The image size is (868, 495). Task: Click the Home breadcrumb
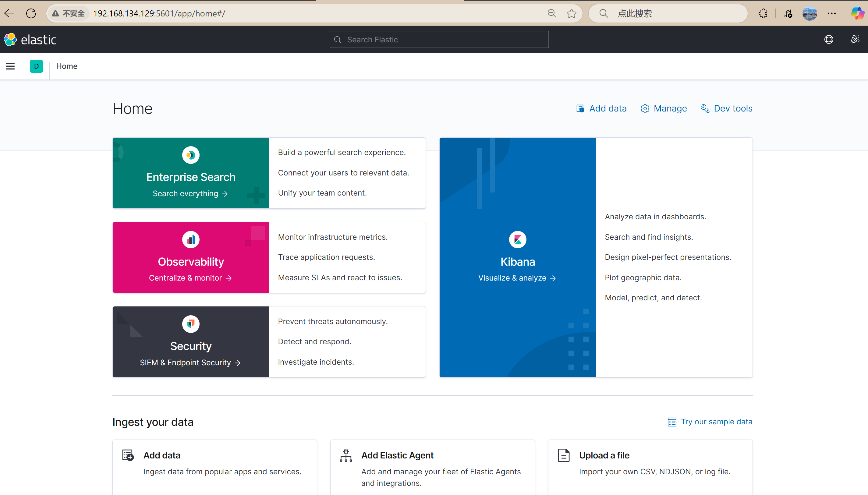click(x=67, y=66)
